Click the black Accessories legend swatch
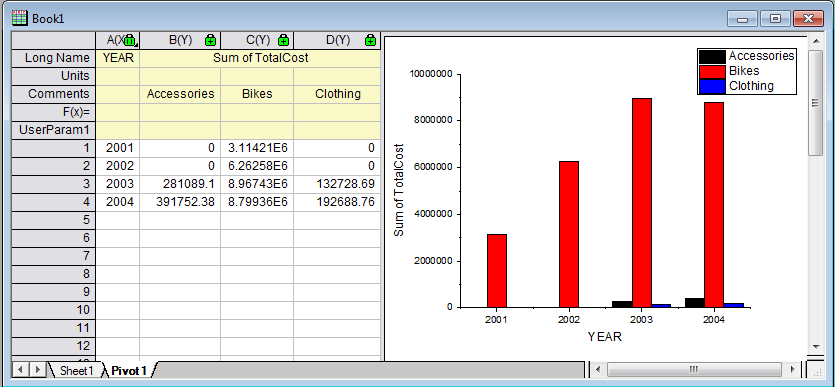This screenshot has height=387, width=835. 712,56
